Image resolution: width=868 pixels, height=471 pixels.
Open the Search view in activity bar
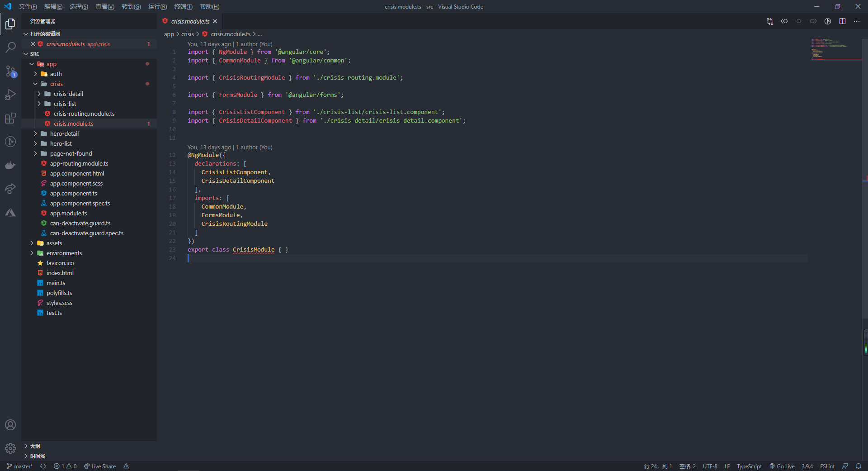10,47
